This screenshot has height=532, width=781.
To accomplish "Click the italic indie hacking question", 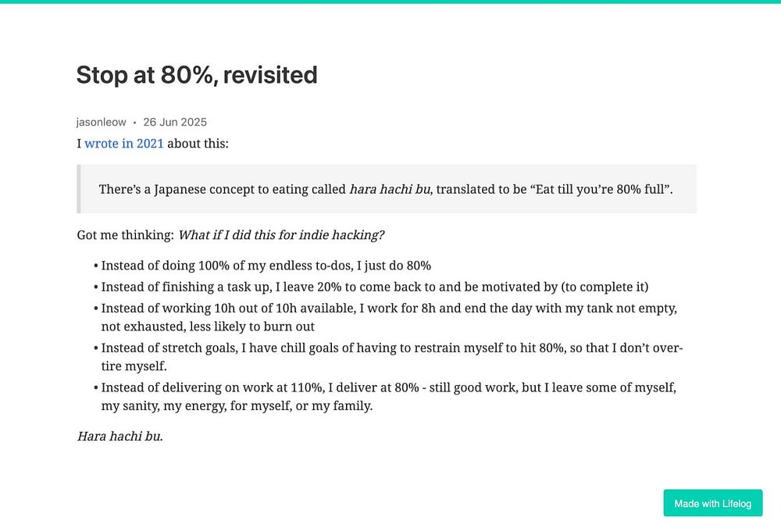I will tap(281, 235).
